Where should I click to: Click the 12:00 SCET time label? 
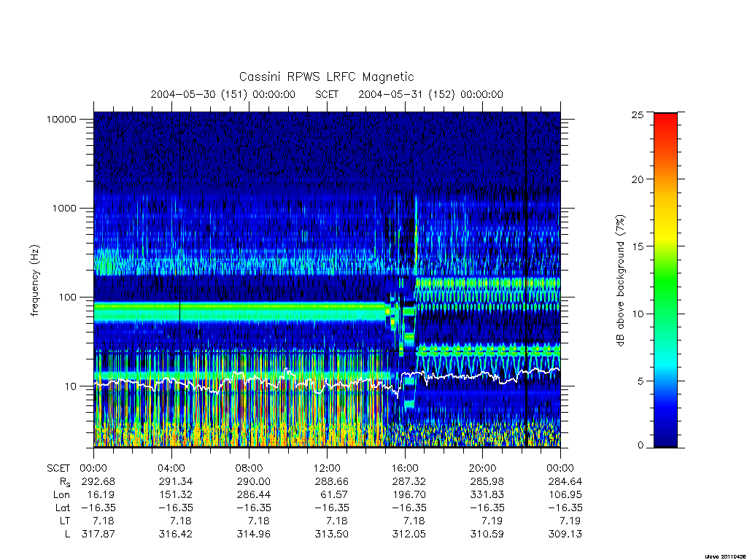pyautogui.click(x=327, y=468)
